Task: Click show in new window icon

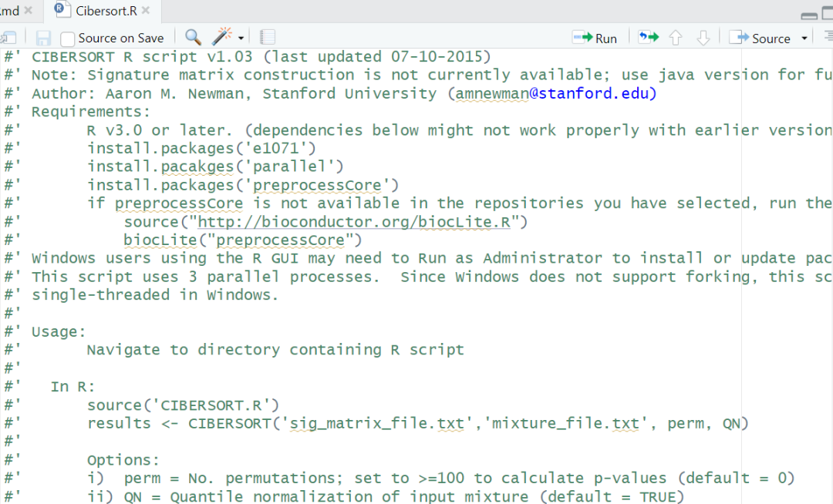Action: point(8,38)
